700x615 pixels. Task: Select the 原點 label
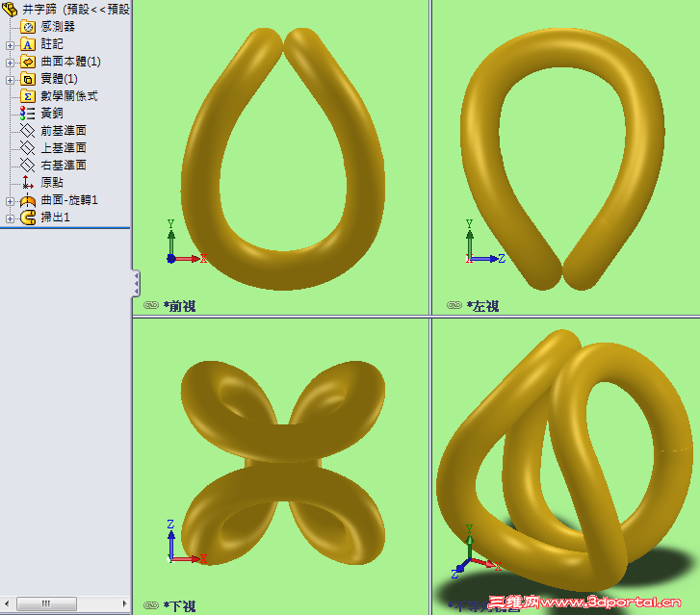click(52, 183)
